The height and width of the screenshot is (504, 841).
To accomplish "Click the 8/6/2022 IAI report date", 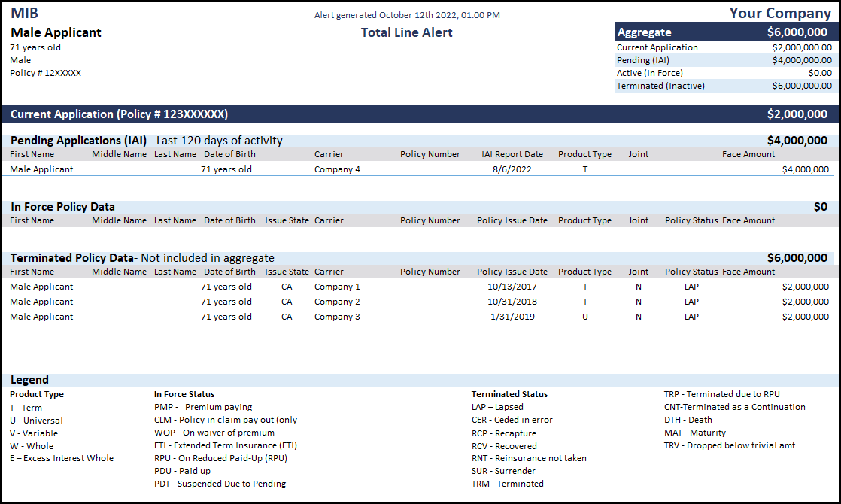I will point(512,169).
